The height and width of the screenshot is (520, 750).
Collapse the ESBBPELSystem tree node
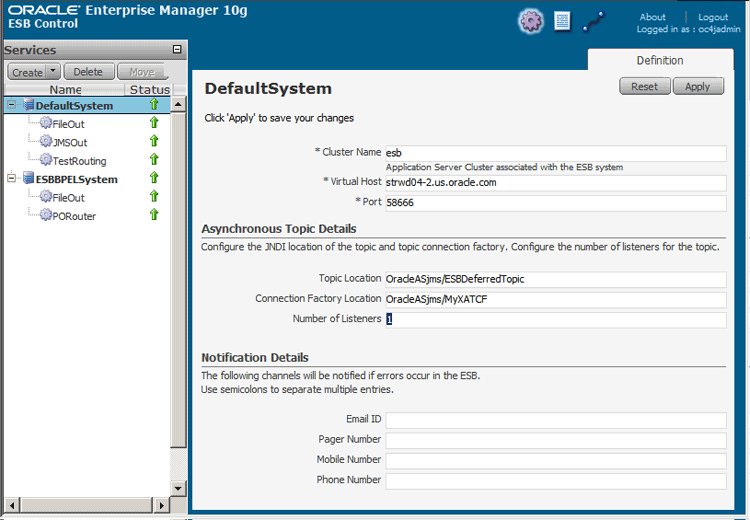click(11, 178)
